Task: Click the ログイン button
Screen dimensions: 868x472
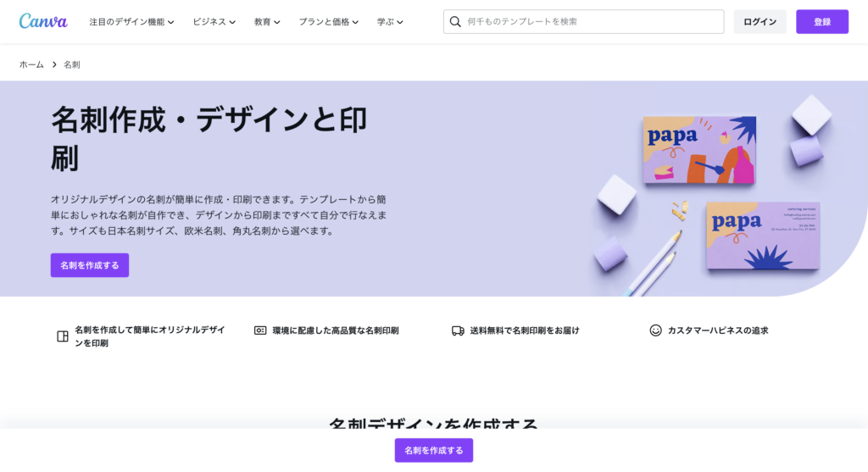Action: pos(760,21)
